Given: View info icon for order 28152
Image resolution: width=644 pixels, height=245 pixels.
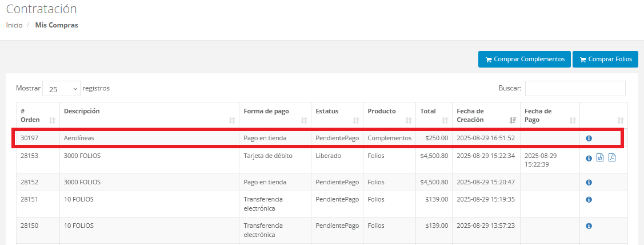Looking at the screenshot, I should tap(589, 183).
